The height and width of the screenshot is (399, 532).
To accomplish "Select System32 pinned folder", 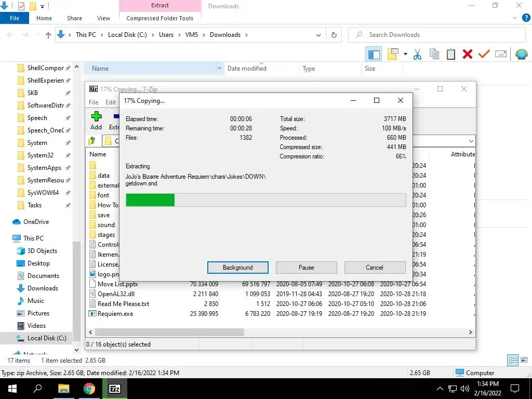I will [x=41, y=155].
